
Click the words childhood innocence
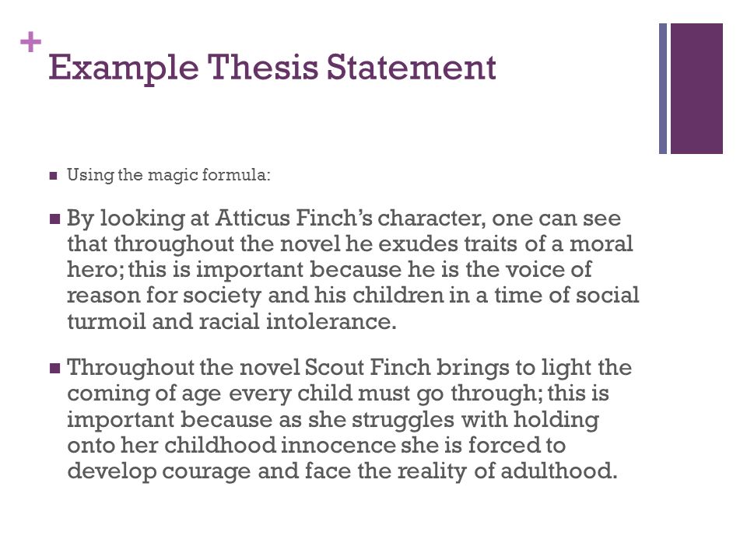280,445
